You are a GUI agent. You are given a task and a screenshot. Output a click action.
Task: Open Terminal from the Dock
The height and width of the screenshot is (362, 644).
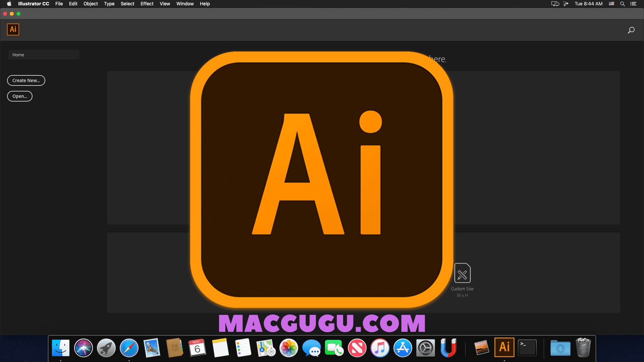527,348
